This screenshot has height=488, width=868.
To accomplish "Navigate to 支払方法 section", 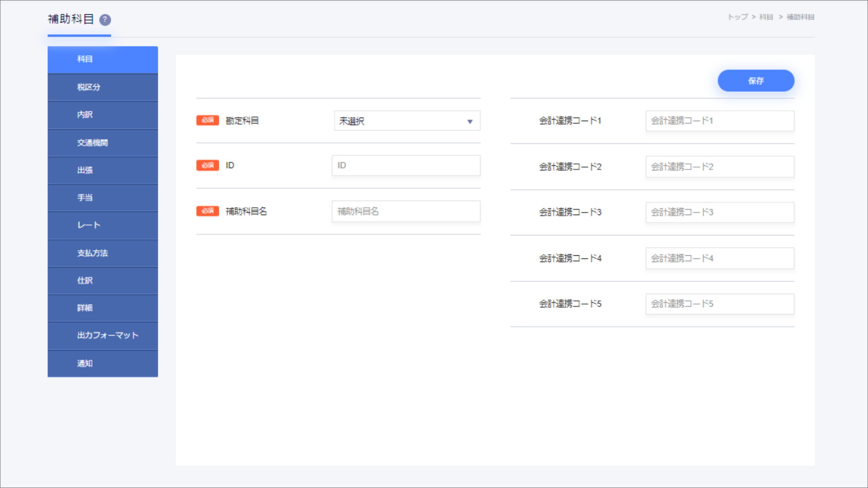I will click(103, 253).
